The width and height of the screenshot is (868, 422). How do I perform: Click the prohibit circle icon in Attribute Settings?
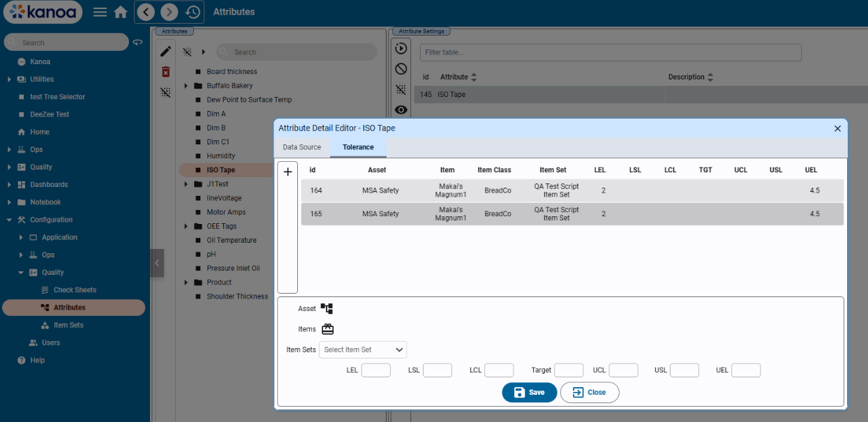pos(401,68)
